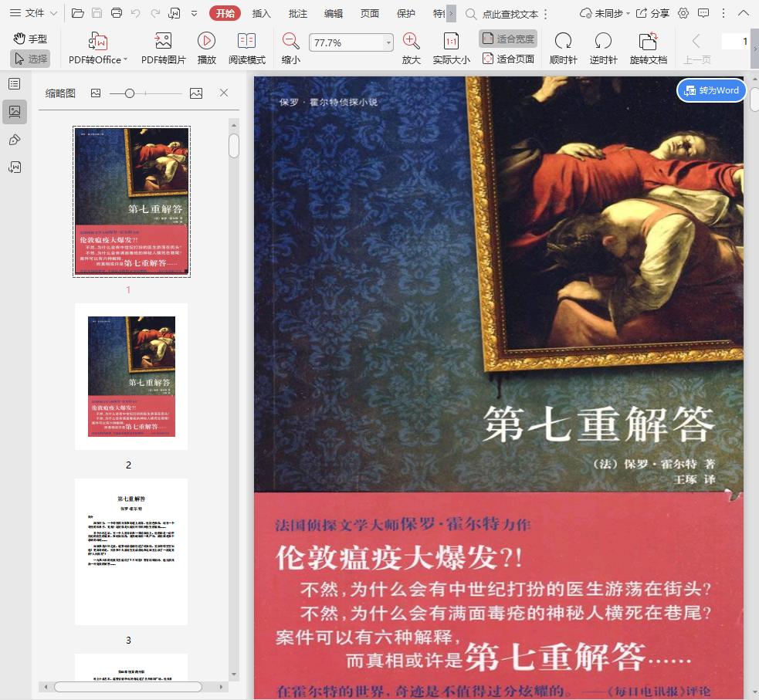Open the signature sidebar icon

pyautogui.click(x=15, y=167)
